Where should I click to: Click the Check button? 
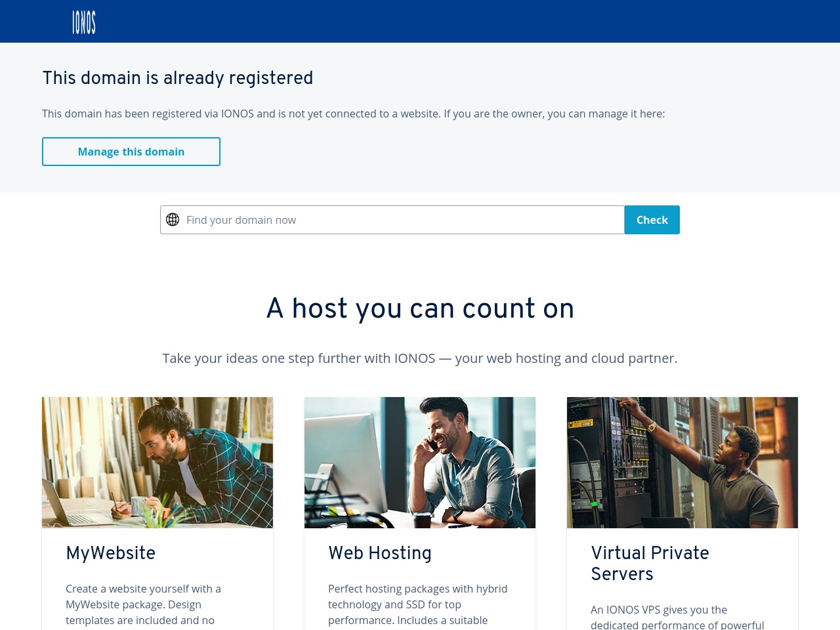tap(652, 220)
